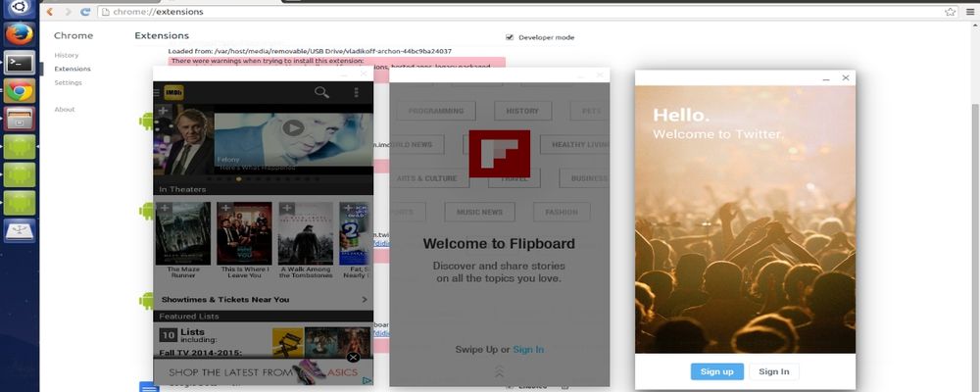Click the Flipboard swipe-up chevrons

point(499,372)
